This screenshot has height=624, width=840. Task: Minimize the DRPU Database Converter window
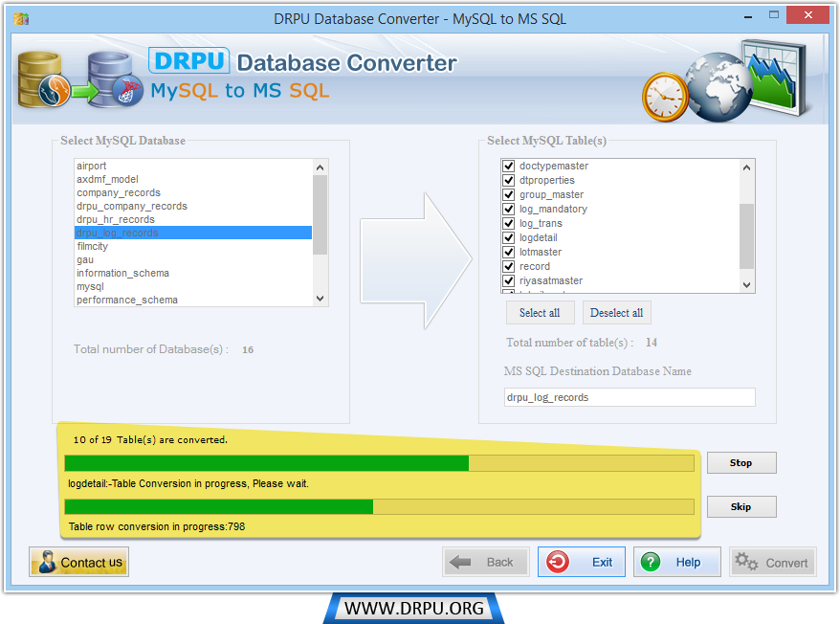748,16
